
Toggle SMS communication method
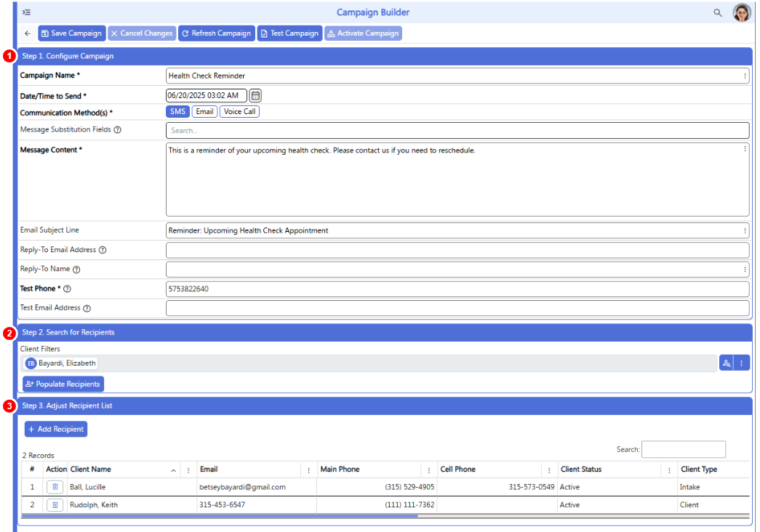(177, 111)
